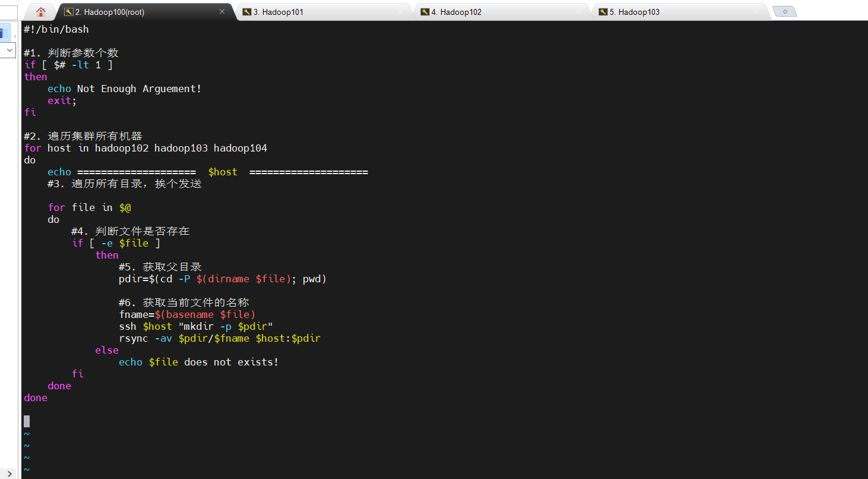Click the line 'if [ $# -lt 1 ]'
Viewport: 868px width, 479px height.
point(68,65)
